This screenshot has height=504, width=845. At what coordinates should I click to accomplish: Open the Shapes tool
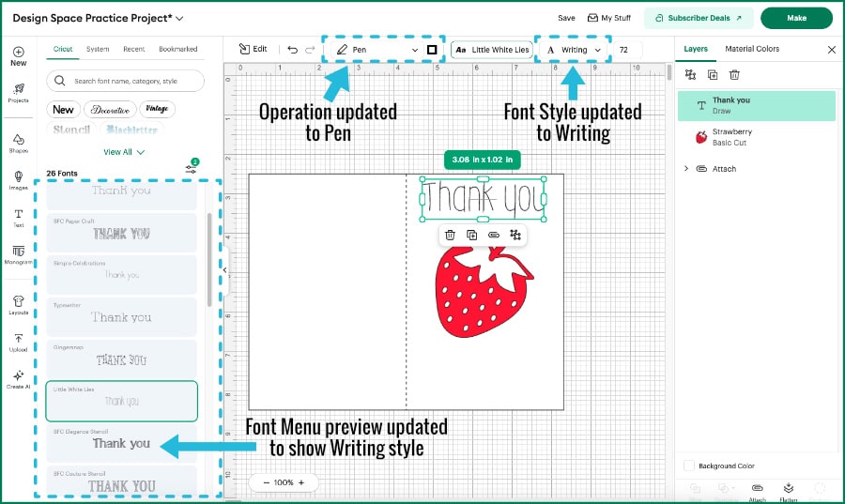click(x=19, y=144)
